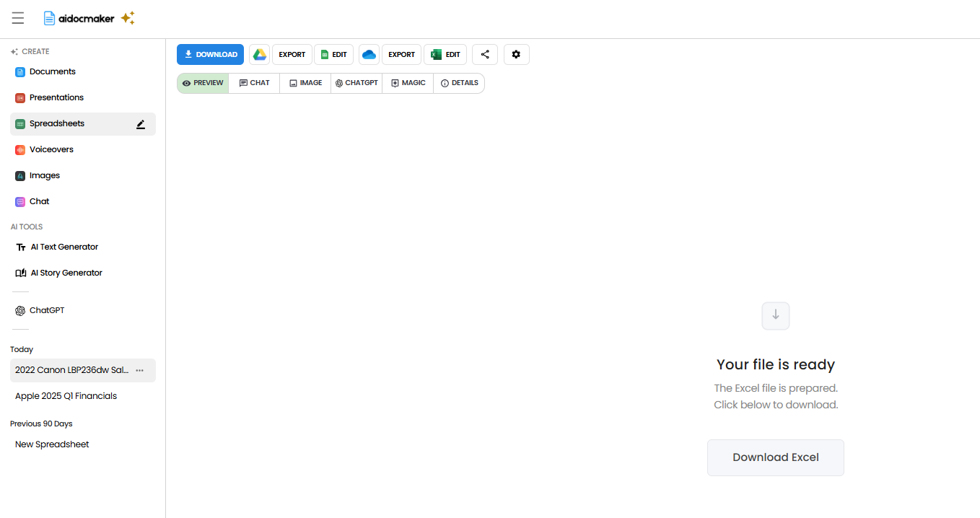Export to OneDrive
The height and width of the screenshot is (518, 980).
click(x=401, y=54)
